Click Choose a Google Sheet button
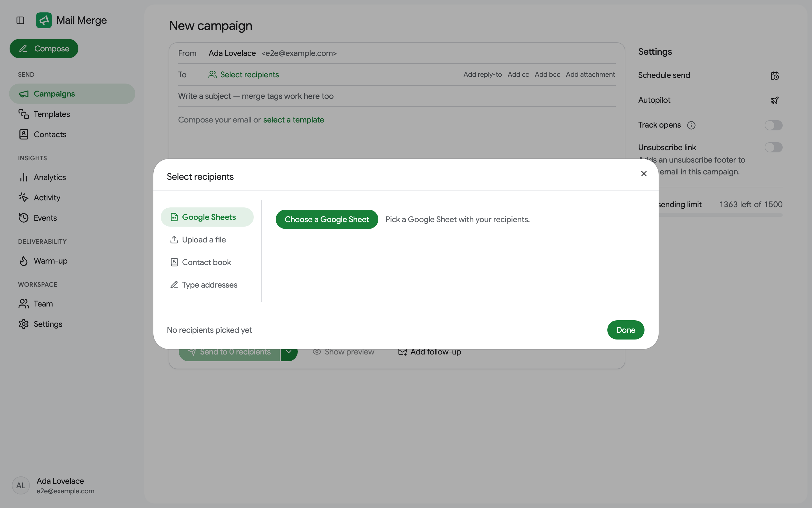This screenshot has width=812, height=508. 327,219
